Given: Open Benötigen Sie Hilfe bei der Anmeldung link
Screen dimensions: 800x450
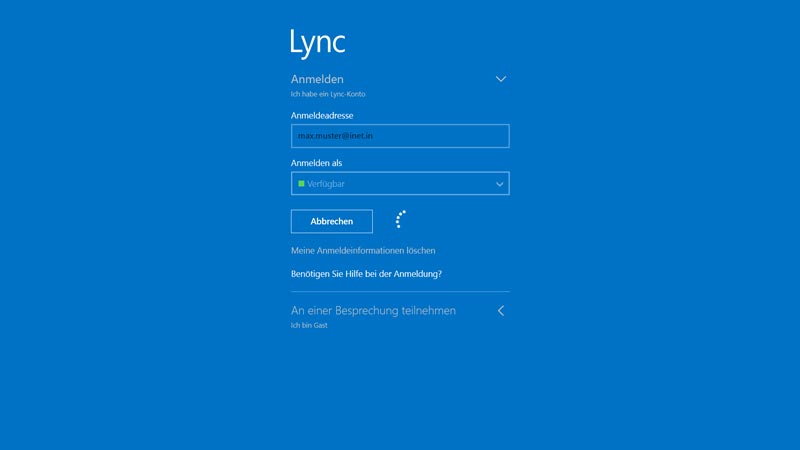Looking at the screenshot, I should (x=366, y=274).
